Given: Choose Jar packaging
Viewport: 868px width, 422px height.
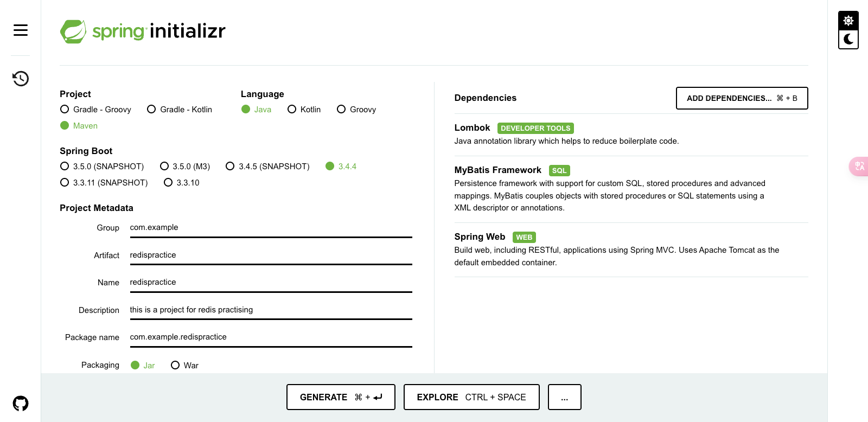Looking at the screenshot, I should [143, 366].
